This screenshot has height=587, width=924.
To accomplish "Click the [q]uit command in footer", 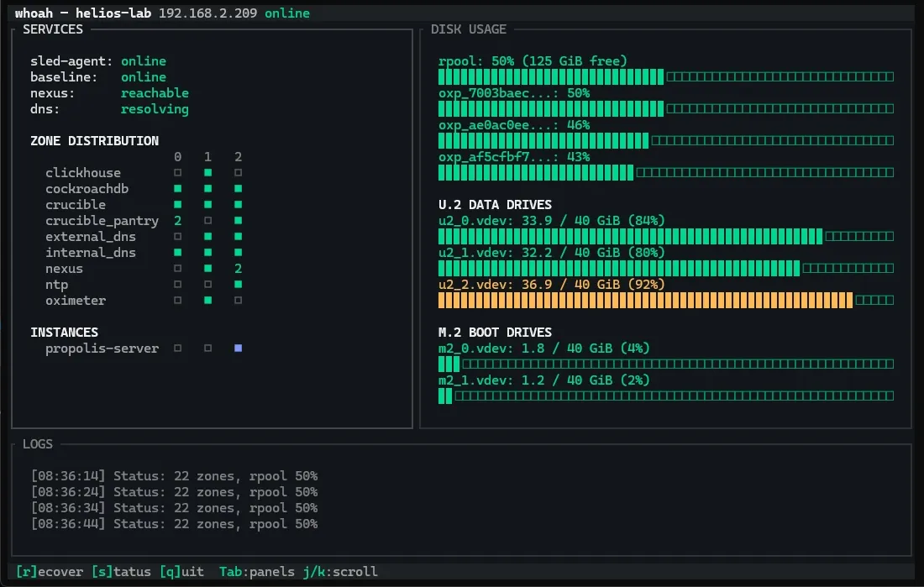I will point(181,572).
